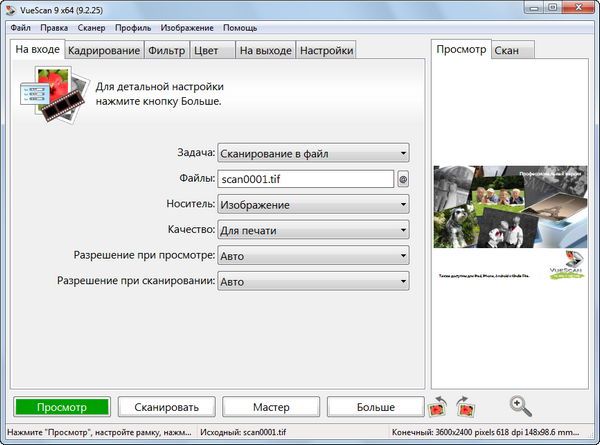Click the Мастер button
600x445 pixels.
pos(270,407)
